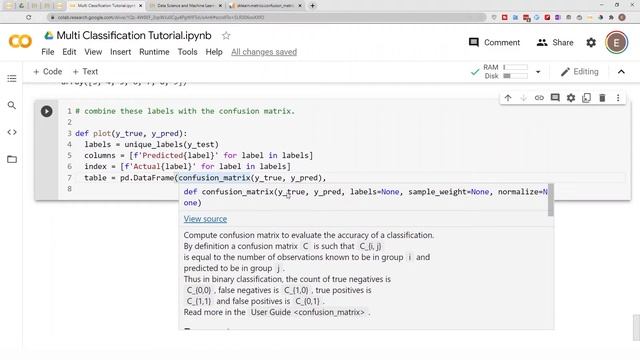
Task: Open the Runtime menu
Action: (x=154, y=52)
